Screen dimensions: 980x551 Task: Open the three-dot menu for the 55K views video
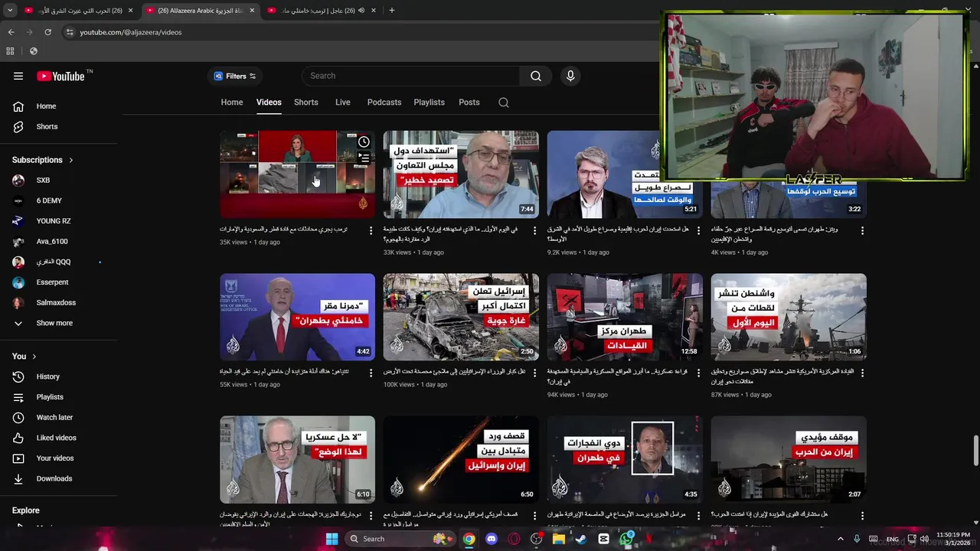click(x=371, y=373)
